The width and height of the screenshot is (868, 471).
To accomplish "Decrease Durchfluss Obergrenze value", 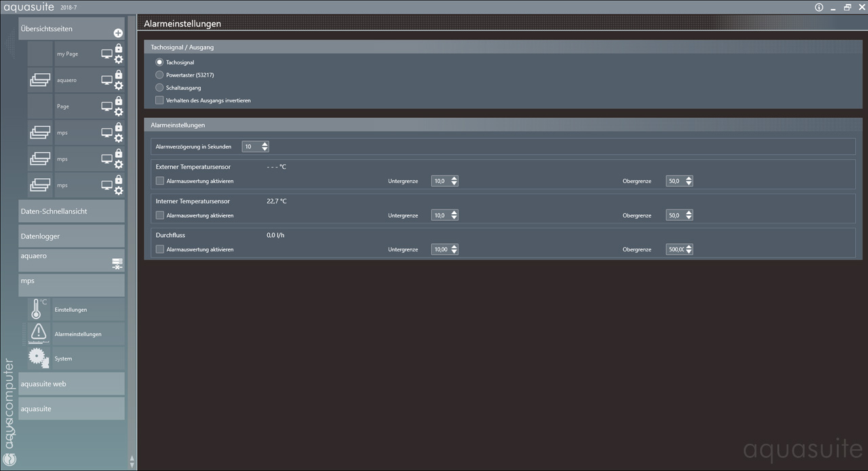I will tap(689, 252).
